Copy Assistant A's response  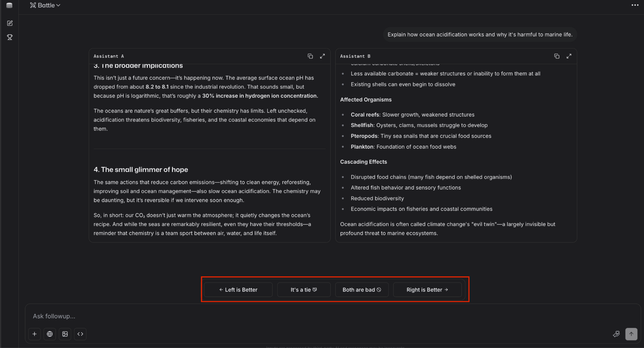pos(310,56)
